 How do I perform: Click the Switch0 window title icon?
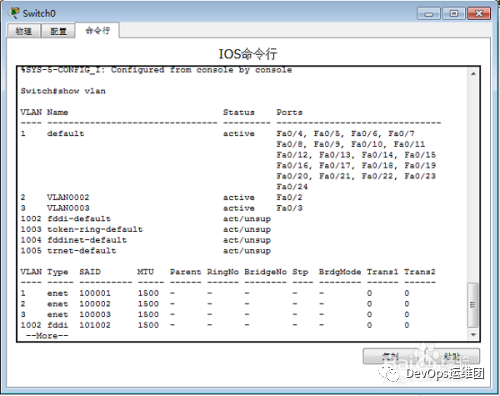14,13
